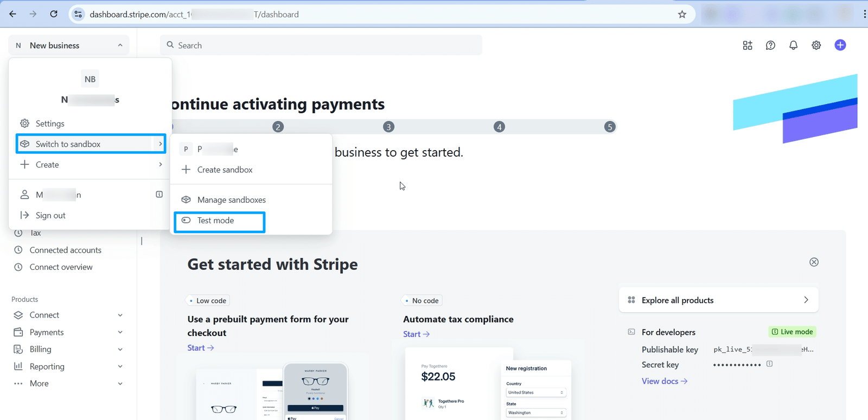Open the apps grid icon in header

click(748, 46)
